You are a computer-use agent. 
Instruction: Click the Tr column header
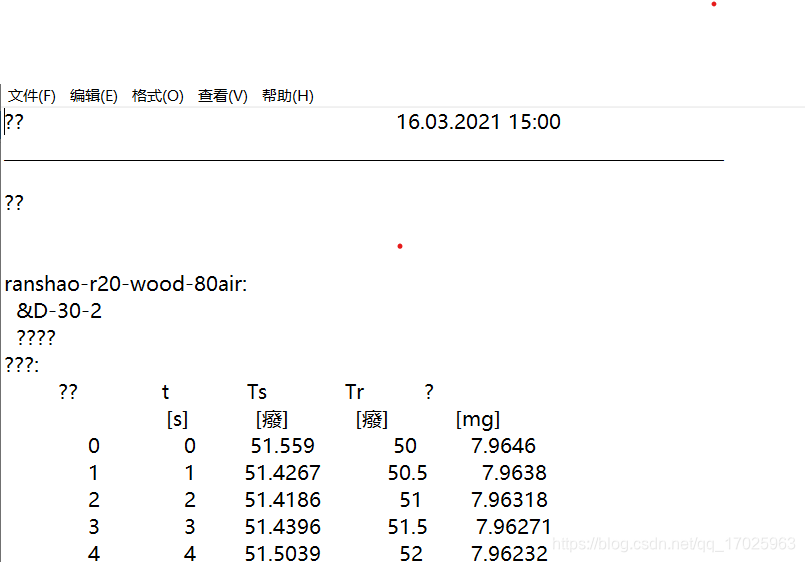pos(354,392)
